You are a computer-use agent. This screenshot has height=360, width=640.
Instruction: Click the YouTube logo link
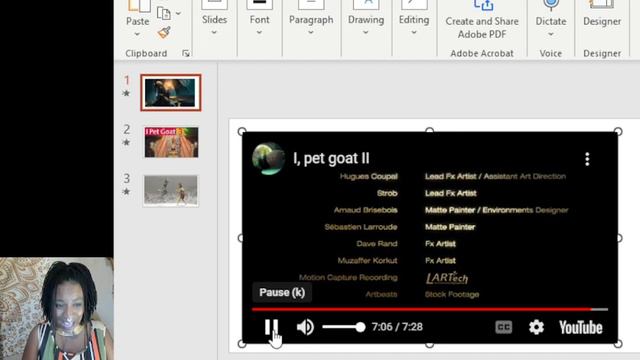(x=580, y=327)
